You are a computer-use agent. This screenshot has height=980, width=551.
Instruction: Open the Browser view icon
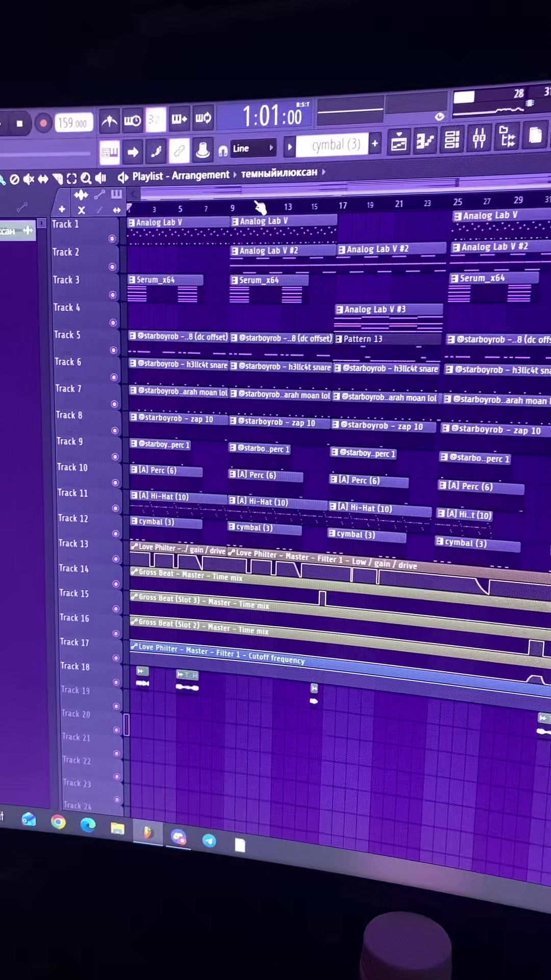[507, 136]
